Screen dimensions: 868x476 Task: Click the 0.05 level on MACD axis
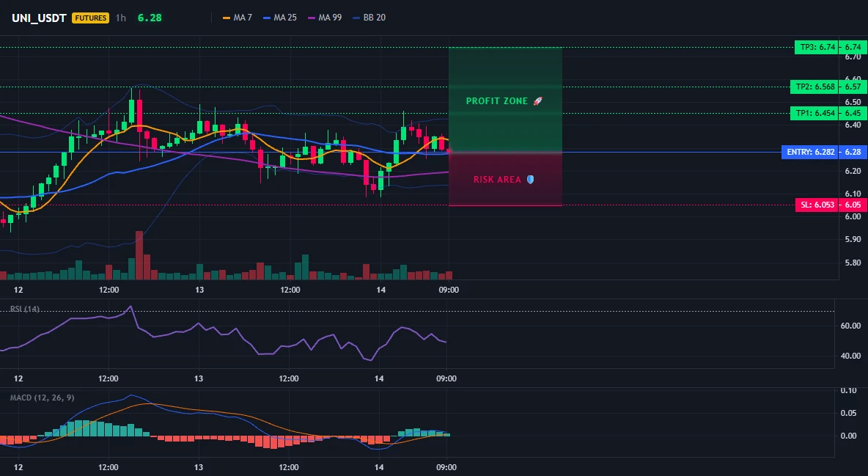click(x=849, y=414)
